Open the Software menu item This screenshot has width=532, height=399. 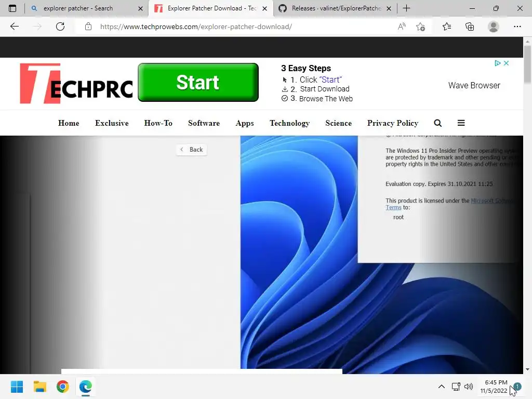pyautogui.click(x=204, y=123)
